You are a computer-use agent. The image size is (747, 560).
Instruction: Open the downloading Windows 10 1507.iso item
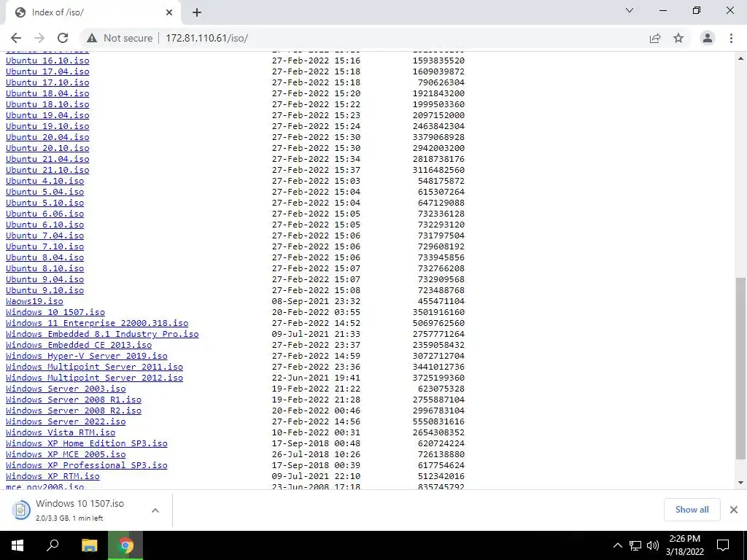(80, 510)
